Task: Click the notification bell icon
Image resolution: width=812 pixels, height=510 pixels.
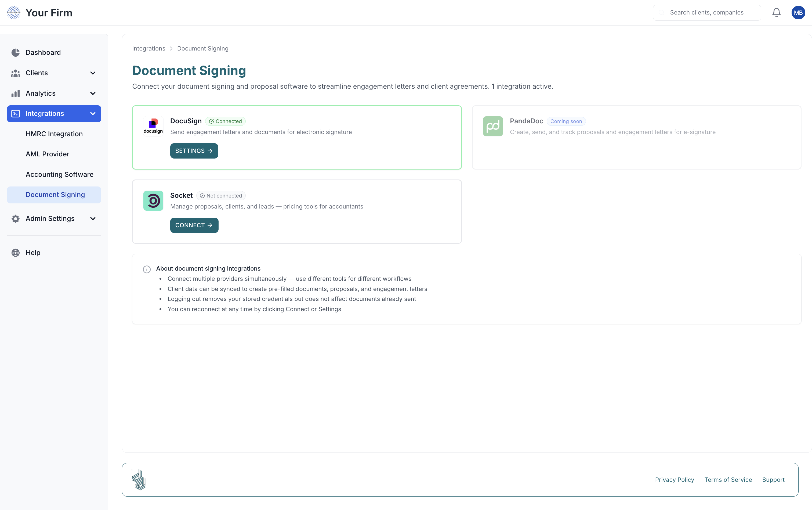Action: pyautogui.click(x=776, y=12)
